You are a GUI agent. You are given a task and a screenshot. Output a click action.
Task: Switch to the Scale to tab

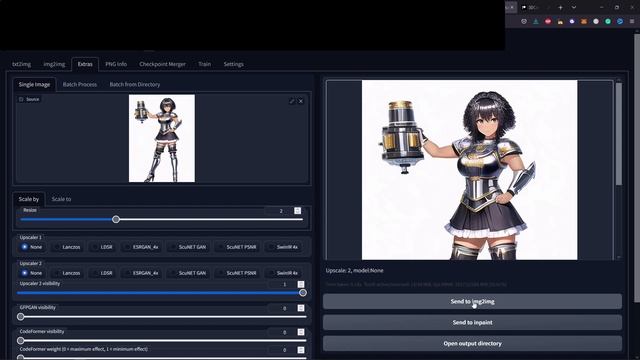click(61, 199)
